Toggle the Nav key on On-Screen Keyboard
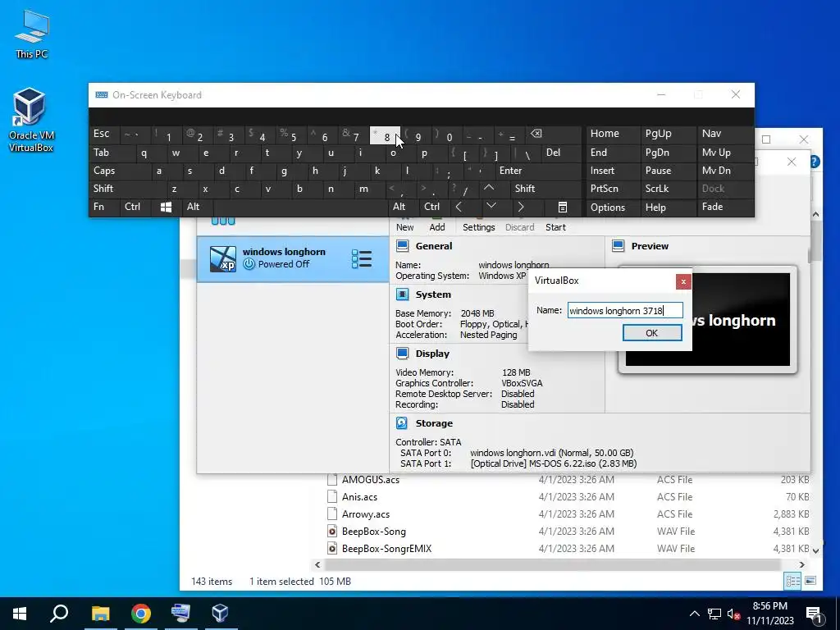The width and height of the screenshot is (840, 630). [725, 134]
